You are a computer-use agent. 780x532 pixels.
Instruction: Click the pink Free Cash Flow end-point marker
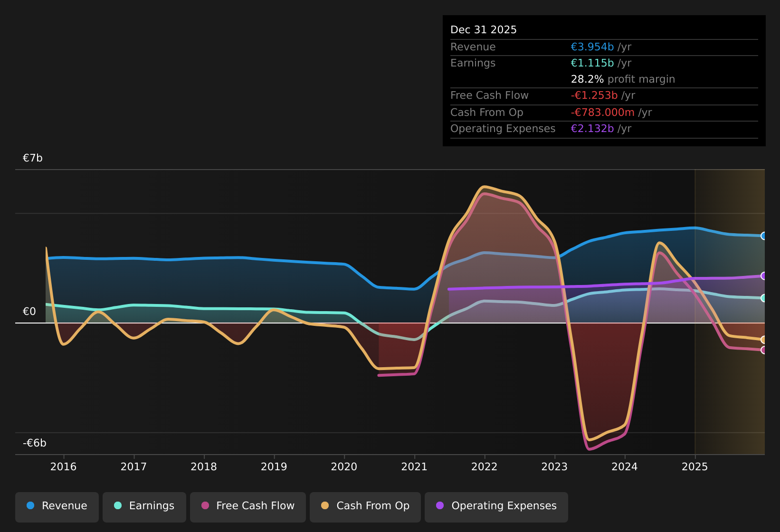click(764, 350)
